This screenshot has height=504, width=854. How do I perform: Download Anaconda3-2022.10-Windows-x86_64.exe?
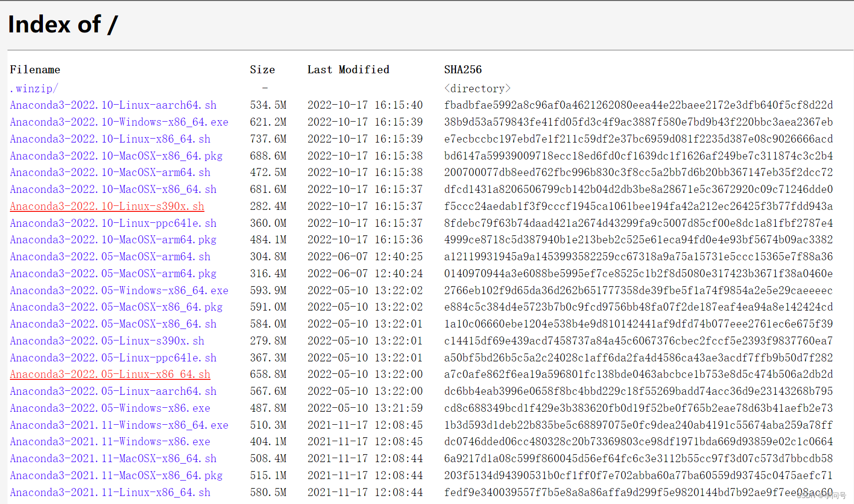coord(119,122)
